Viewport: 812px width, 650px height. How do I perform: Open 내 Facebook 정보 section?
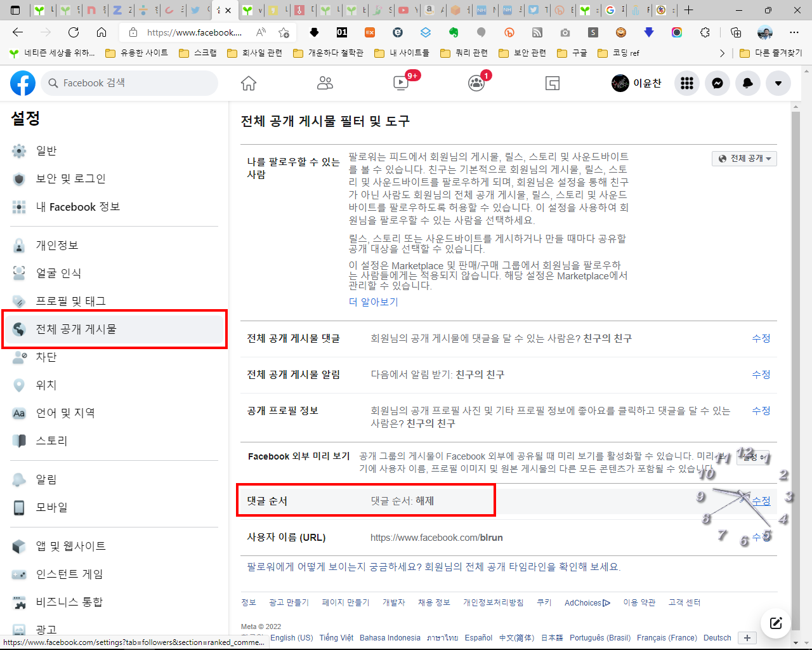point(114,207)
